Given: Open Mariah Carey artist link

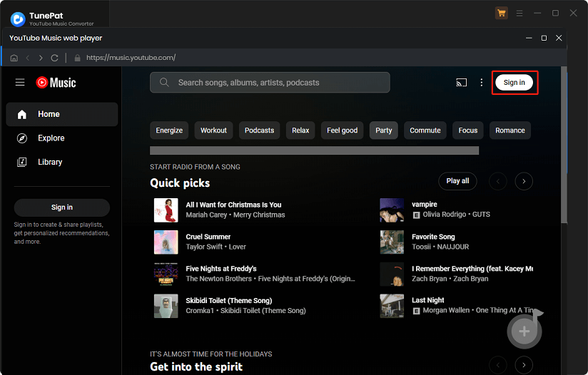Looking at the screenshot, I should point(206,215).
